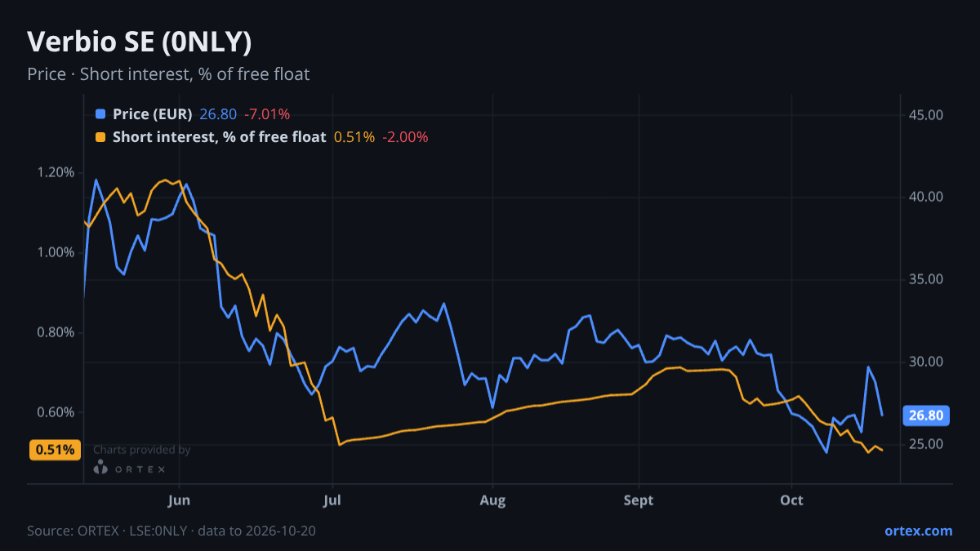Screen dimensions: 980x551
Task: Click the 40.00 right axis value
Action: 926,198
